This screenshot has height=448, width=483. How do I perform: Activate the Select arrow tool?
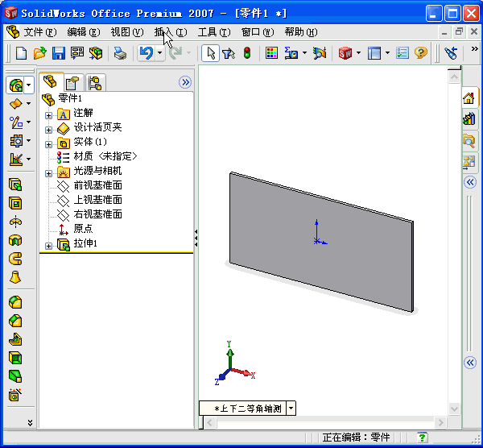pos(211,53)
